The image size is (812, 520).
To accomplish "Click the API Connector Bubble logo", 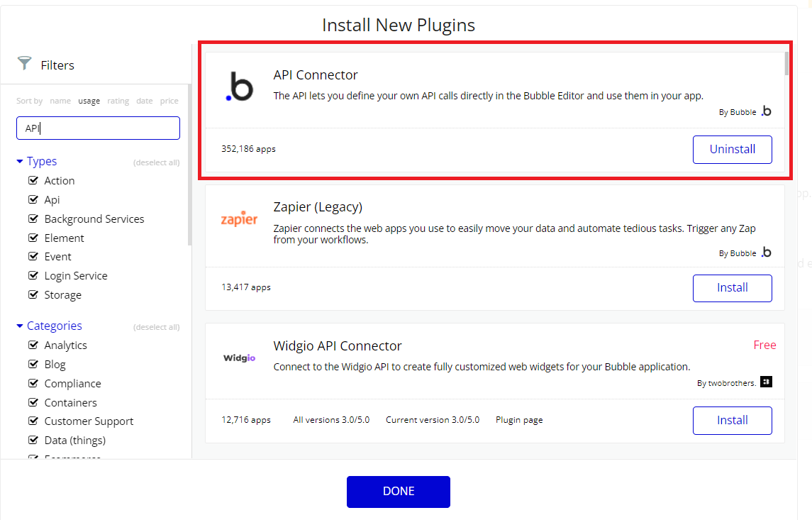I will [x=239, y=87].
